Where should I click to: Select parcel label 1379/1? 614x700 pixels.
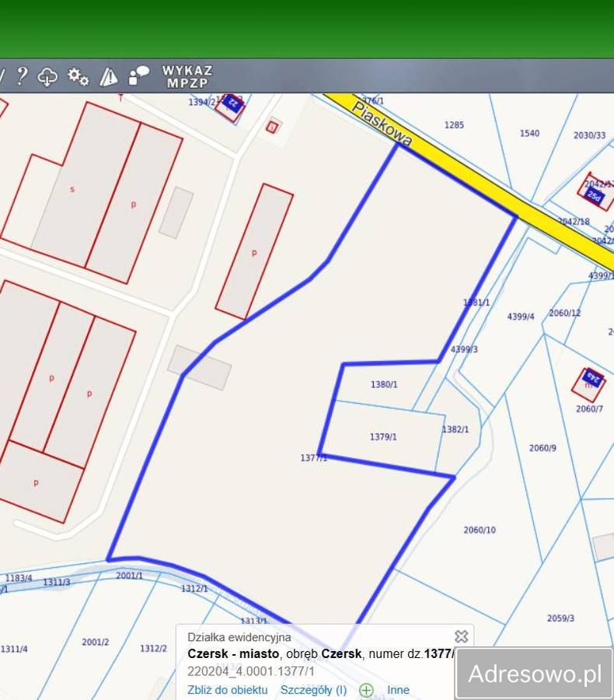coord(383,436)
